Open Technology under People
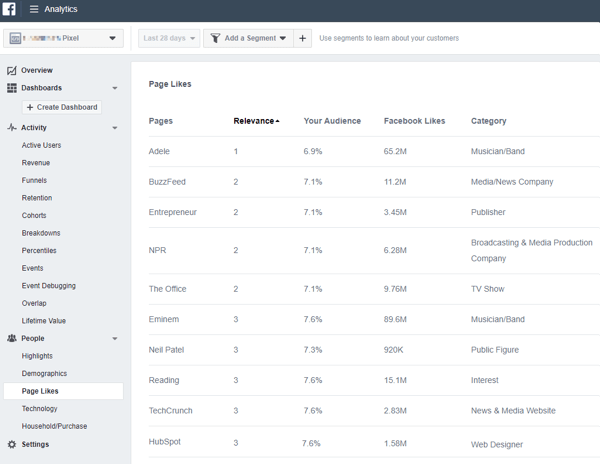Image resolution: width=600 pixels, height=464 pixels. (x=39, y=409)
